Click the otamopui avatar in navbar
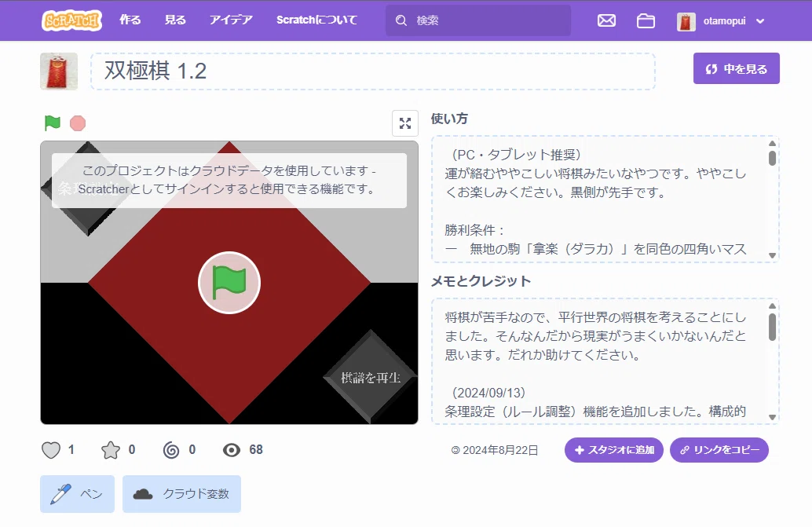 point(686,21)
